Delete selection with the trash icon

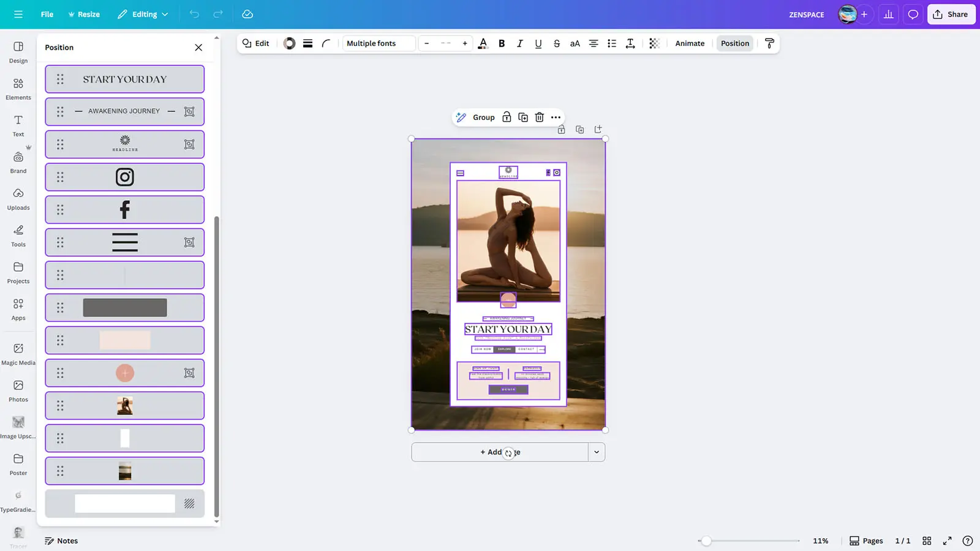[539, 118]
